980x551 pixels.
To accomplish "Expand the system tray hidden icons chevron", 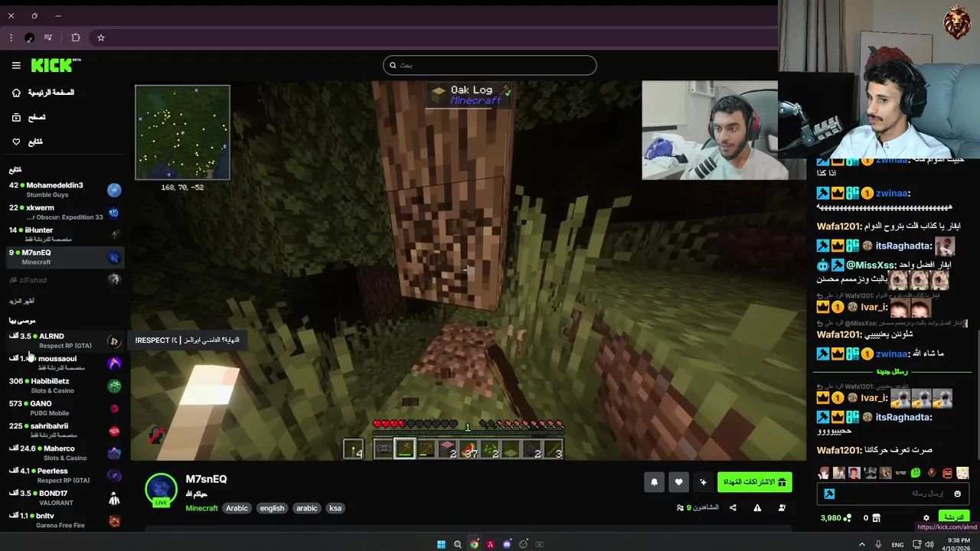I will 862,544.
